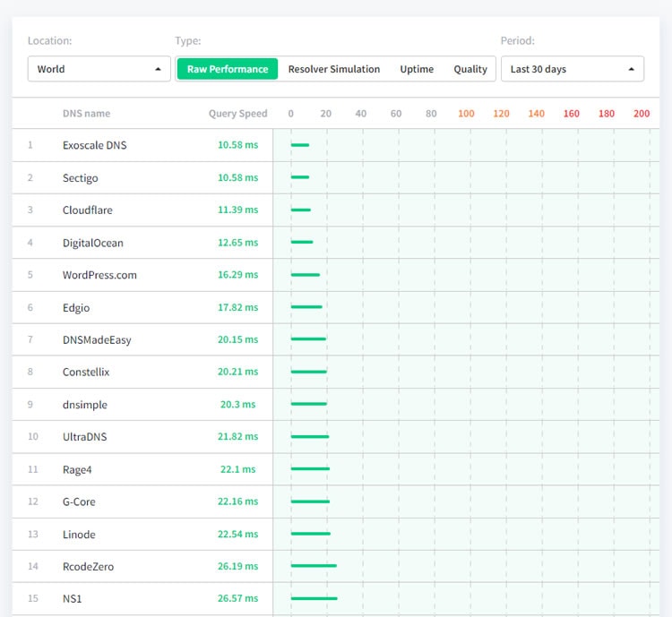Click the NS1 speed bar

pos(314,598)
